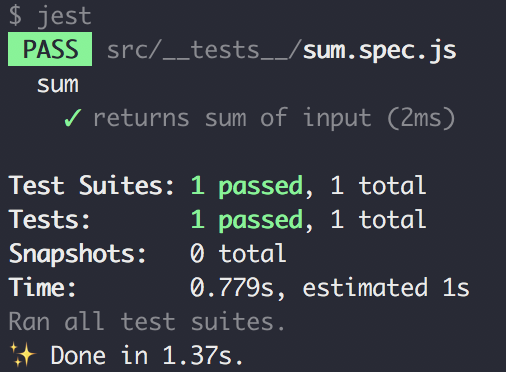Select the jest command text
The height and width of the screenshot is (372, 506).
(x=64, y=16)
